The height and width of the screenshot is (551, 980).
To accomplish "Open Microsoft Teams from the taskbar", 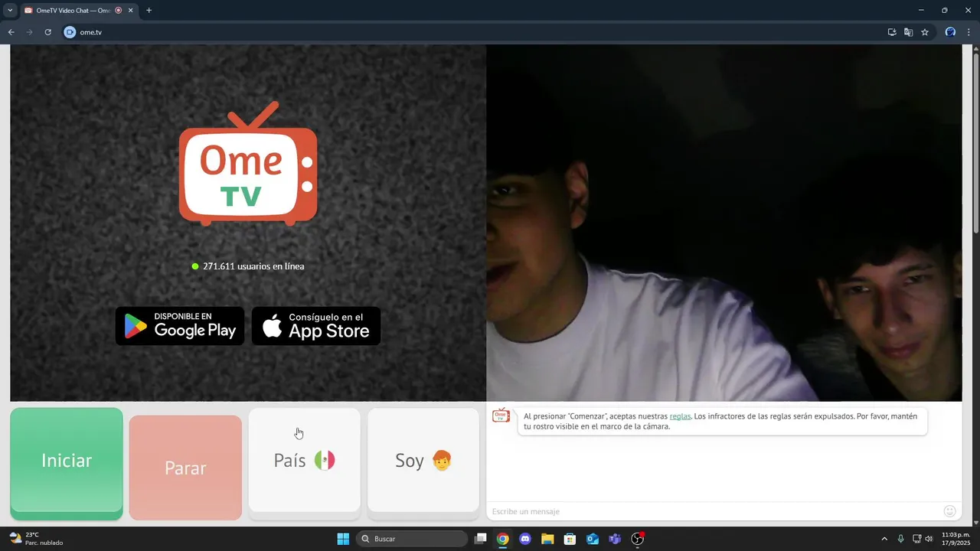I will tap(615, 539).
